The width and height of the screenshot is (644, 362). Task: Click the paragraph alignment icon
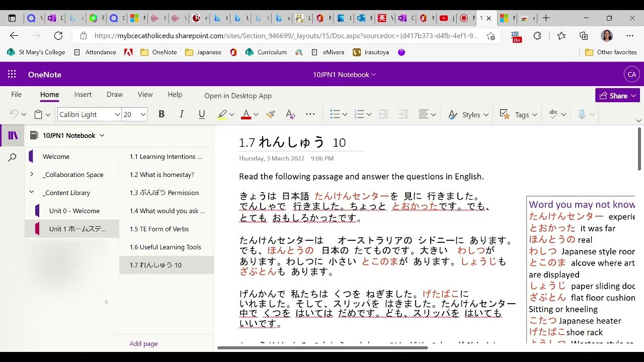point(424,115)
